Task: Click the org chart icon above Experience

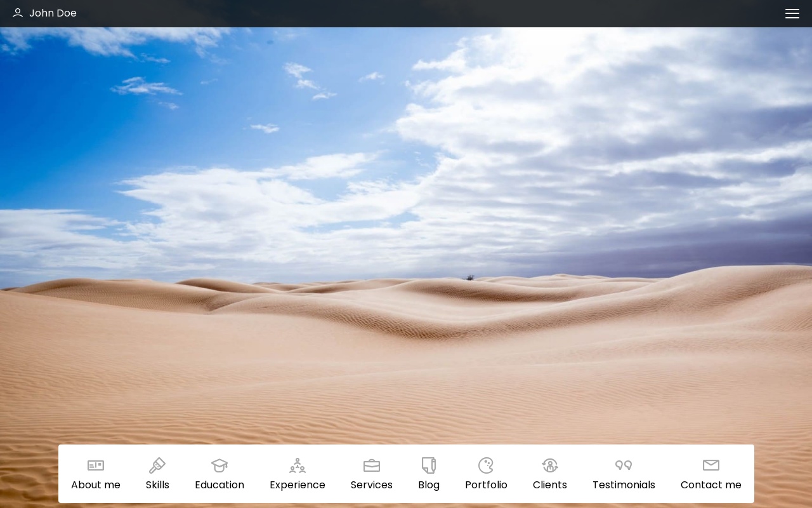Action: 298,465
